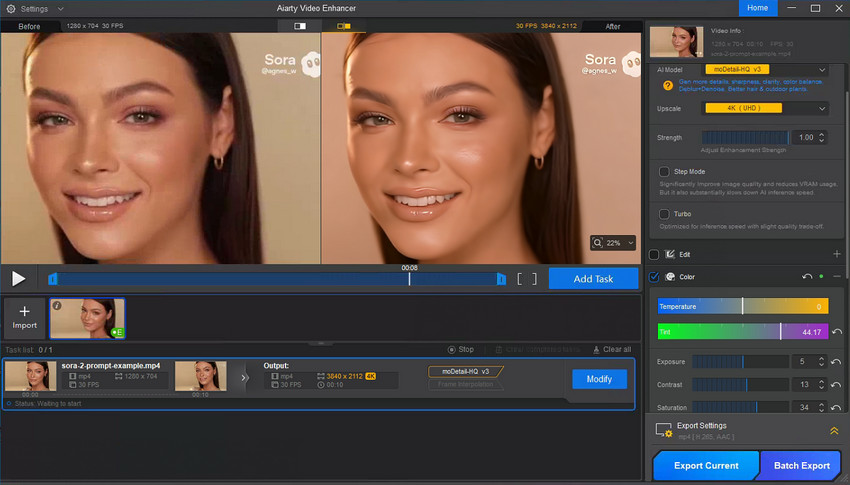Image resolution: width=850 pixels, height=485 pixels.
Task: Change the Exposure value stepper
Action: (821, 361)
